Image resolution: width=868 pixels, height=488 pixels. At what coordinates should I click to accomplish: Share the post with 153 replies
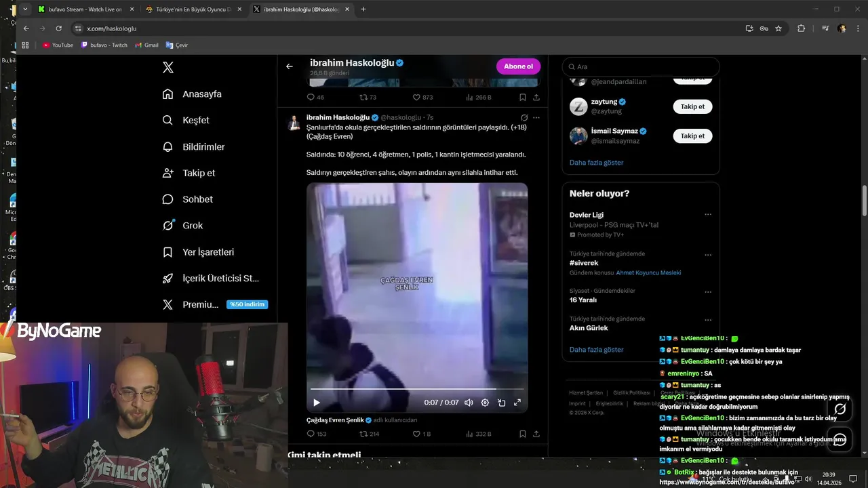pos(536,434)
